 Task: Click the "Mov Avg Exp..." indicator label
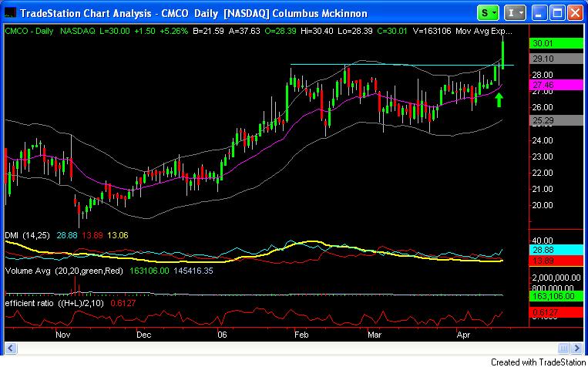click(x=484, y=31)
